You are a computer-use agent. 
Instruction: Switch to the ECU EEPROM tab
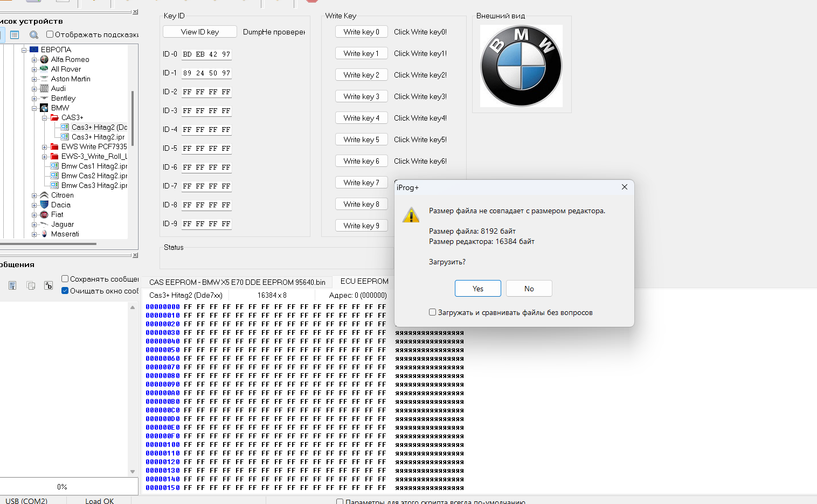[364, 281]
